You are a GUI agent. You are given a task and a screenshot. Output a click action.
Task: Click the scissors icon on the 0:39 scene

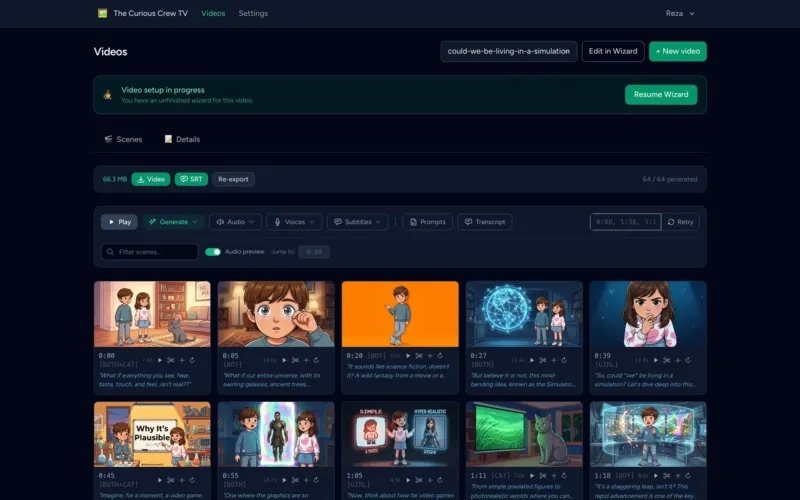pos(667,360)
